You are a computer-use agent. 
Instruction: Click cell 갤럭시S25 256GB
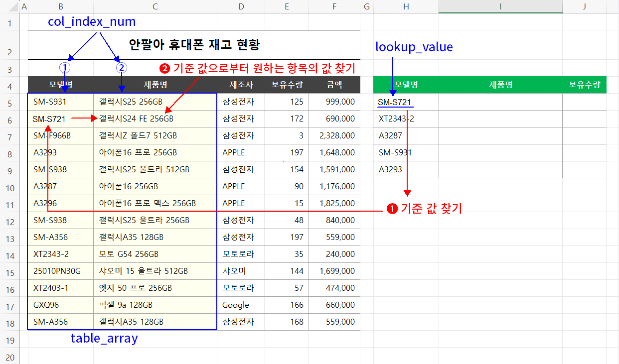pos(155,102)
